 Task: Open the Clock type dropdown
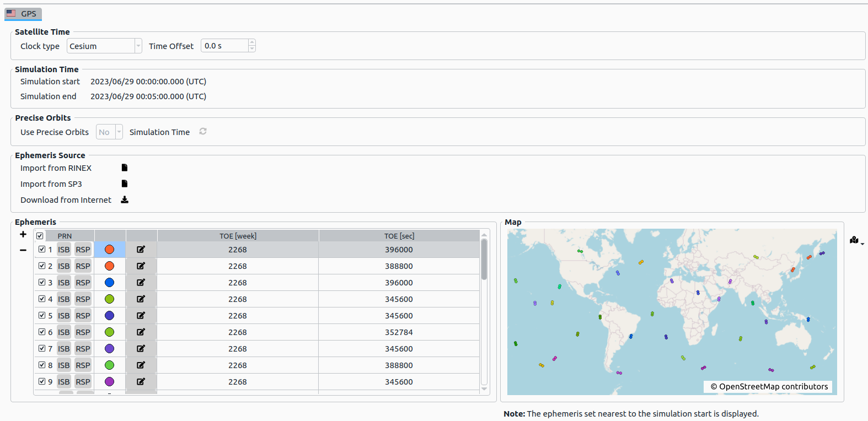(x=104, y=46)
